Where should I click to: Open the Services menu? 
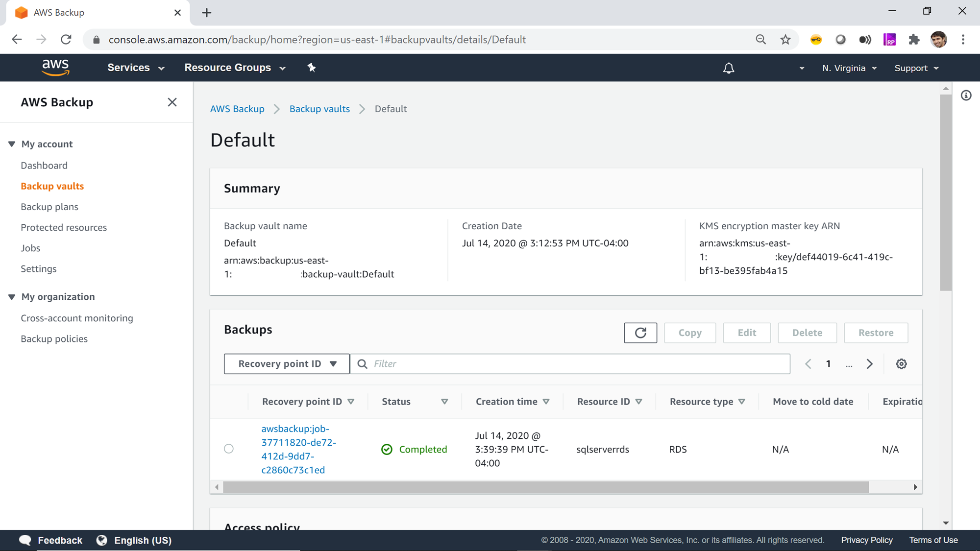(x=135, y=68)
